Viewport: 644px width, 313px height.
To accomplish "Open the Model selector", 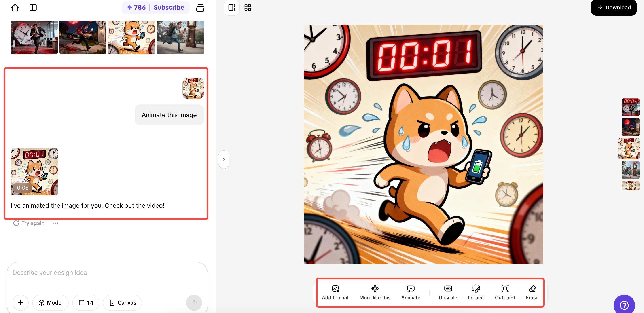I will point(51,302).
